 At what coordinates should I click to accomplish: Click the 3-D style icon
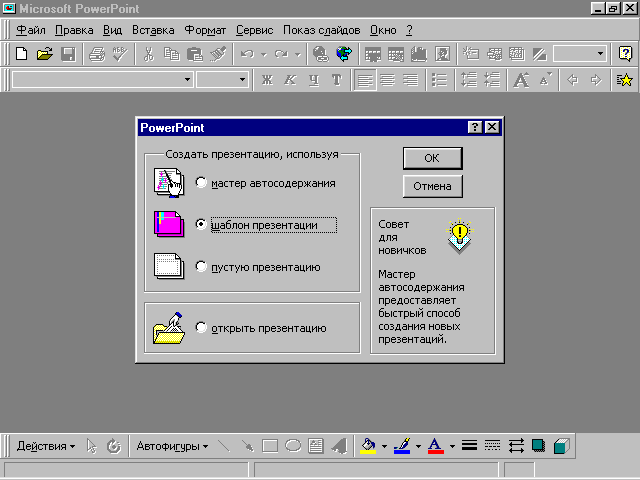pyautogui.click(x=562, y=446)
